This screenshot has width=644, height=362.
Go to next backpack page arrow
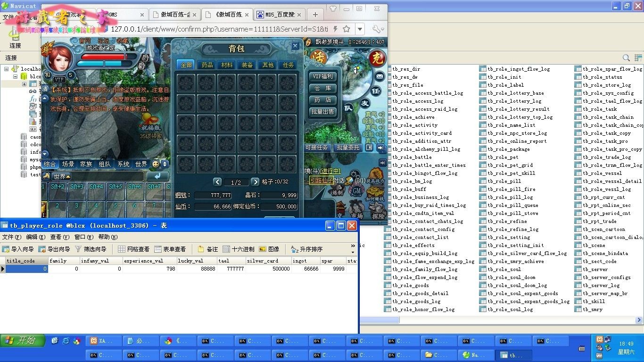(255, 182)
